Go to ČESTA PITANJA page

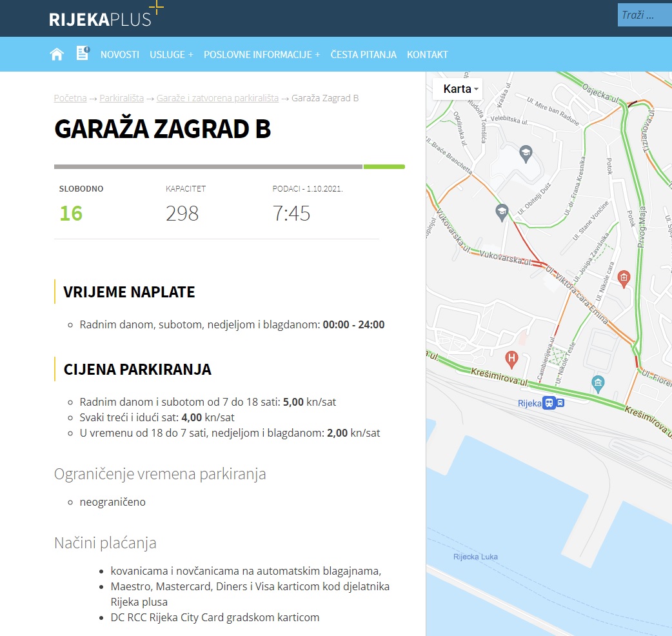point(363,55)
